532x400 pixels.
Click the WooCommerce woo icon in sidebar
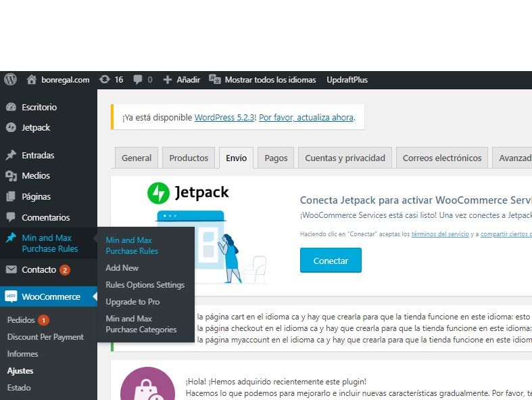pos(11,296)
